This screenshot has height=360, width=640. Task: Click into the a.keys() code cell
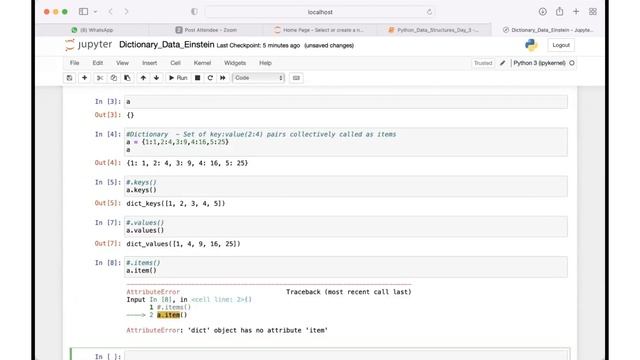coord(346,186)
